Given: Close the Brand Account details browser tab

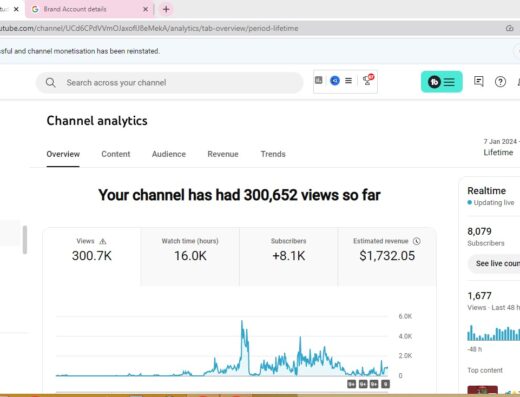Looking at the screenshot, I should point(145,9).
